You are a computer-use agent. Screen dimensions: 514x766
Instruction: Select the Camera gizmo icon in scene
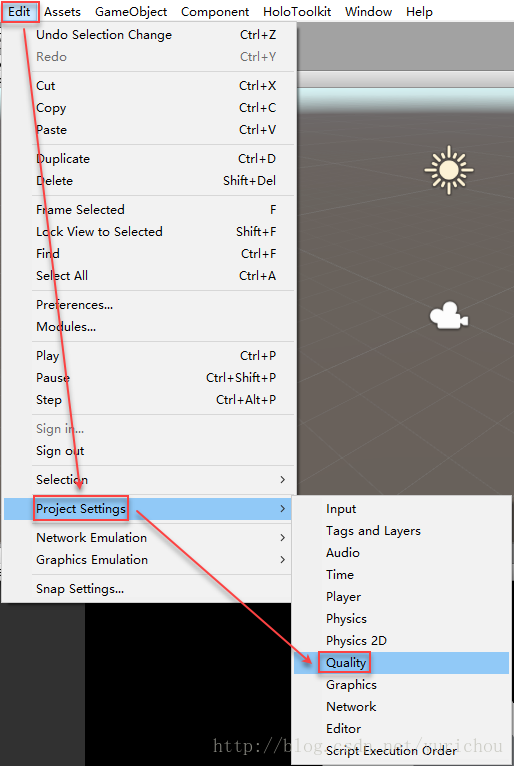[449, 316]
